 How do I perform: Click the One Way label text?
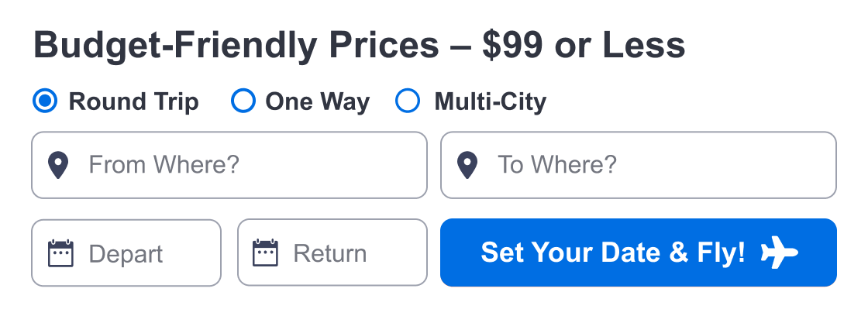pyautogui.click(x=318, y=101)
